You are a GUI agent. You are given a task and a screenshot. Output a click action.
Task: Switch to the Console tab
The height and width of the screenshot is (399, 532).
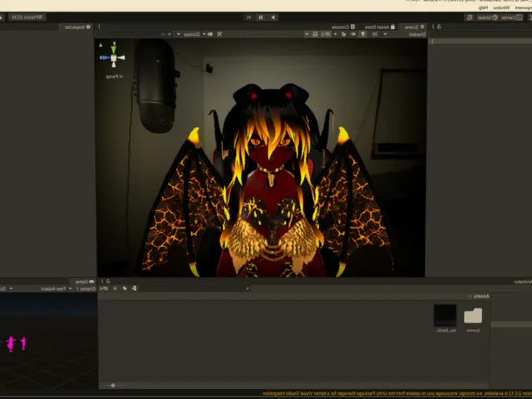coord(343,27)
